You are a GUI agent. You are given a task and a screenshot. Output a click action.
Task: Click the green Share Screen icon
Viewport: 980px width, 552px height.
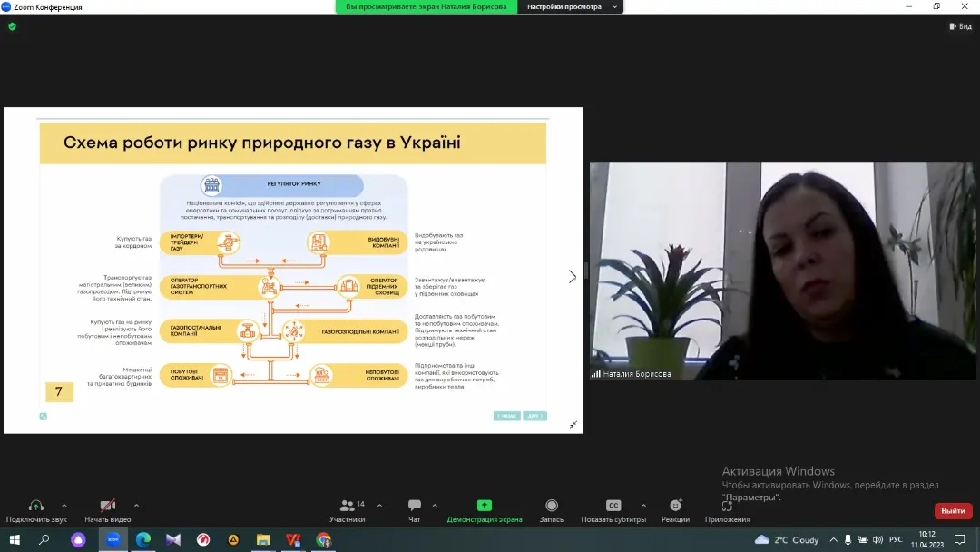[x=485, y=506]
